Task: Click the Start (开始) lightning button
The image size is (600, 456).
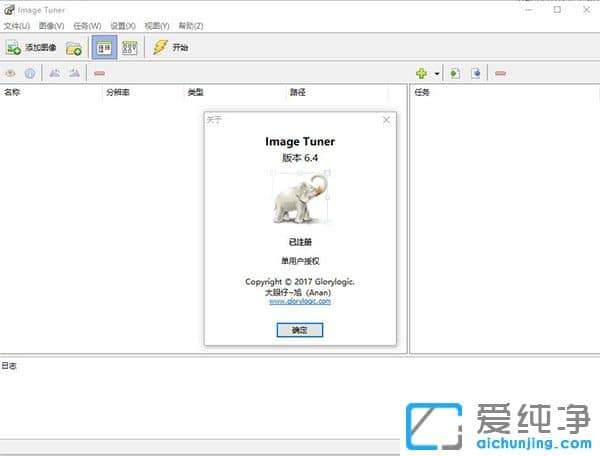Action: click(x=170, y=48)
